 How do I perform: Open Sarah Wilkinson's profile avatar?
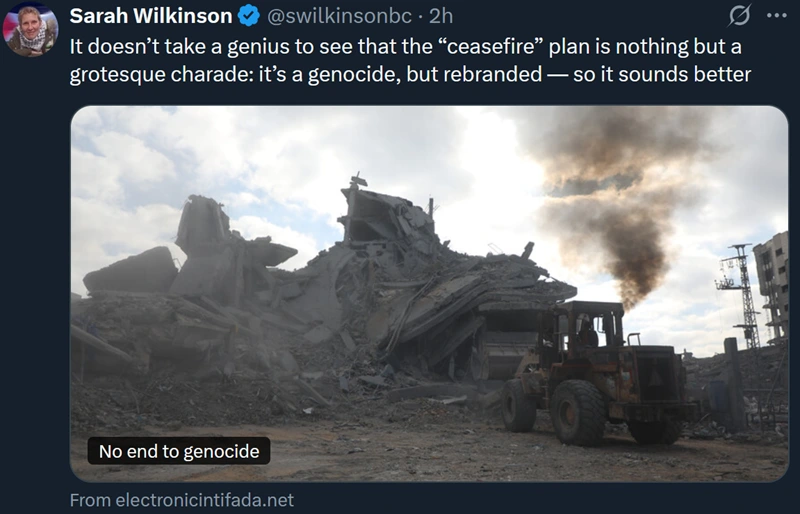[x=31, y=29]
